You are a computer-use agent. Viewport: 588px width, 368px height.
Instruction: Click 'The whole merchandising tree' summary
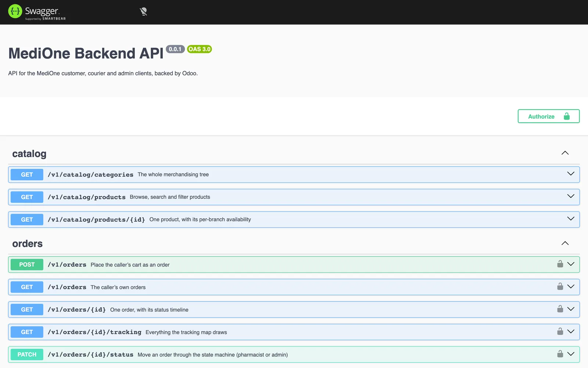pos(173,174)
